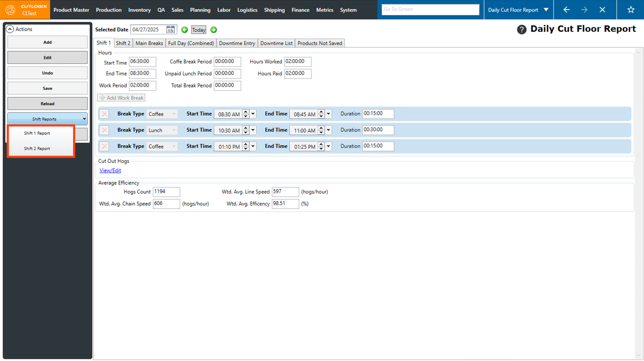Delete the Lunch break row
This screenshot has height=361, width=644.
[104, 130]
